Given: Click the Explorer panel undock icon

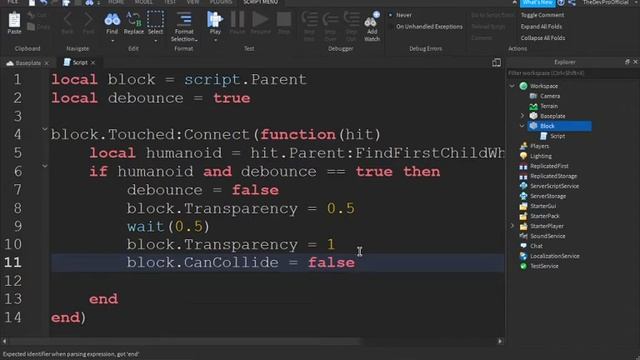Looking at the screenshot, I should (627, 62).
